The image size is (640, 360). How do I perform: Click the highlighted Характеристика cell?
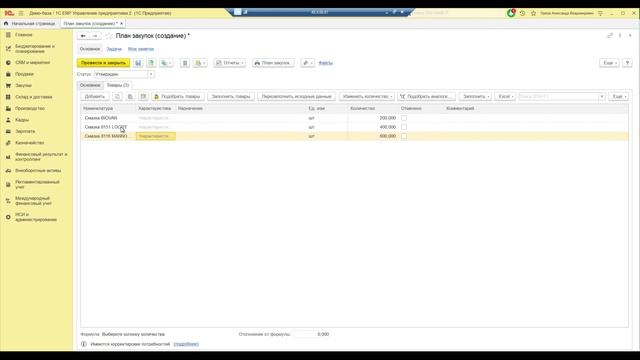point(156,136)
